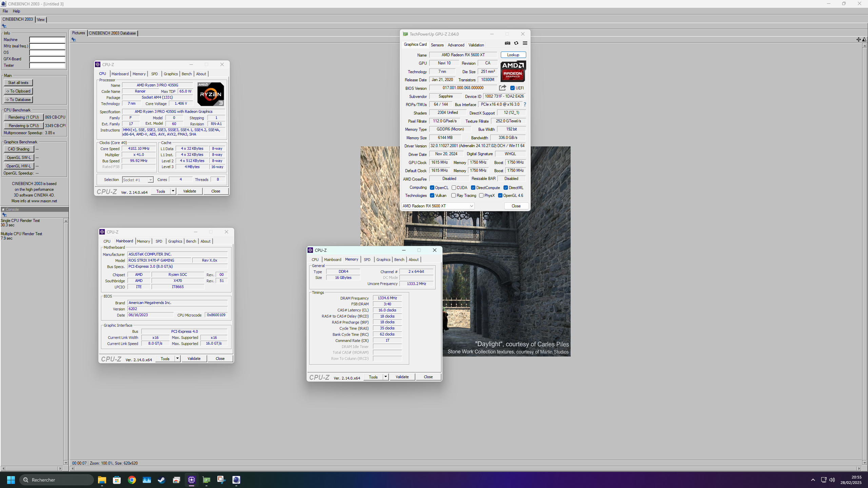This screenshot has height=488, width=868.
Task: Show hidden system tray icons
Action: (813, 480)
